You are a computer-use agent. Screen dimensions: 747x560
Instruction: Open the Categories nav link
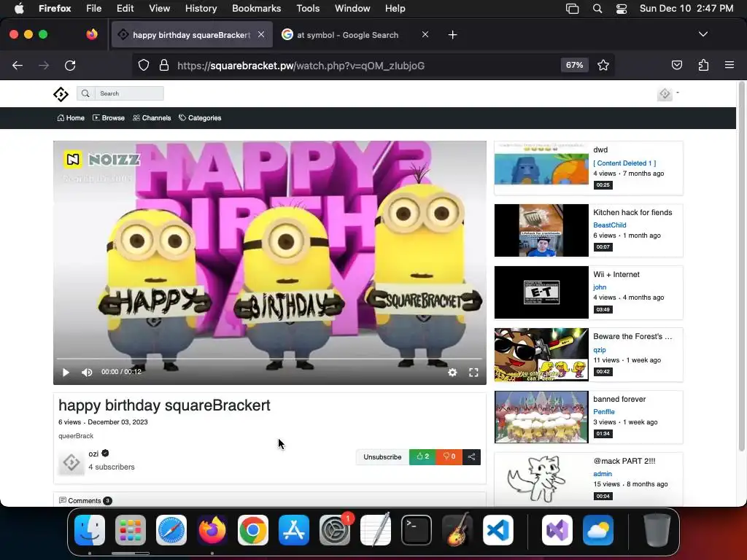coord(200,118)
